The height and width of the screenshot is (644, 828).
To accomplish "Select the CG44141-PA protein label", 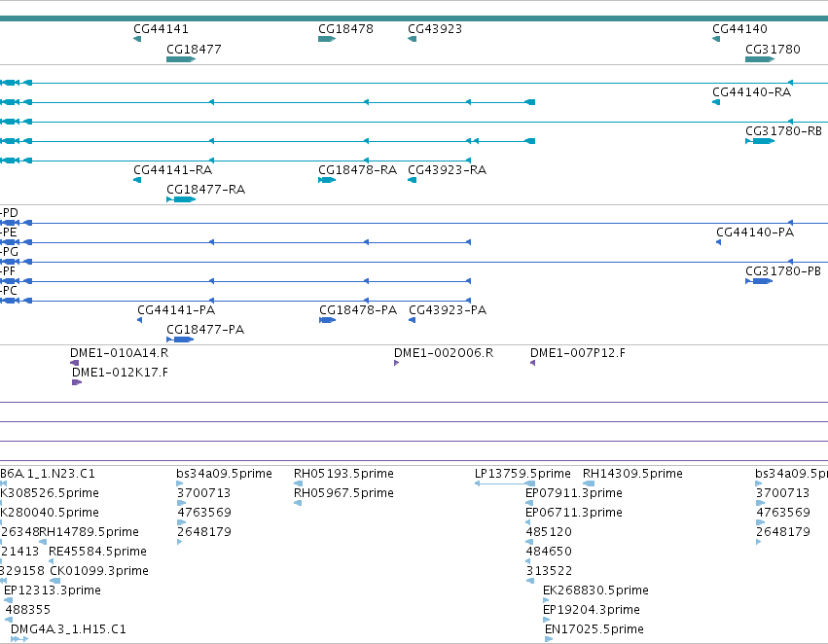I will [x=176, y=310].
